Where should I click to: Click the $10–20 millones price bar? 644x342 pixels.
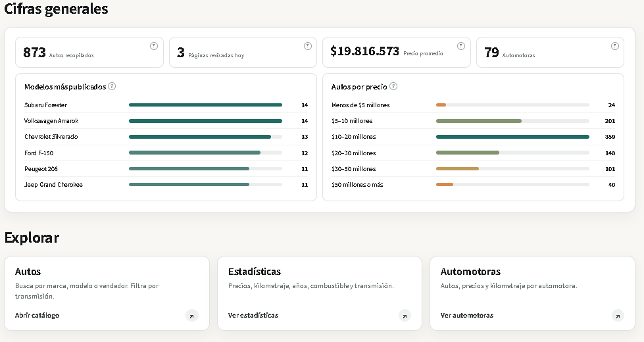tap(512, 137)
